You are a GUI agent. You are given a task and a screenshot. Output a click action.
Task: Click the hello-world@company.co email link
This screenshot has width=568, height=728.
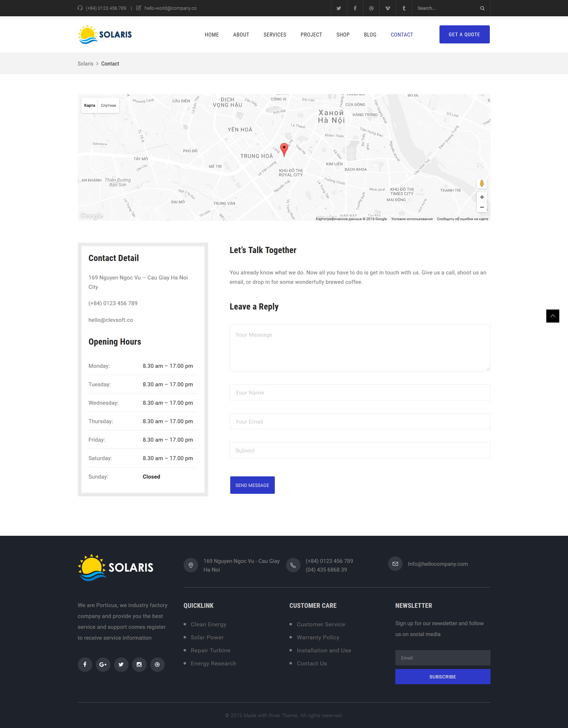[x=171, y=8]
